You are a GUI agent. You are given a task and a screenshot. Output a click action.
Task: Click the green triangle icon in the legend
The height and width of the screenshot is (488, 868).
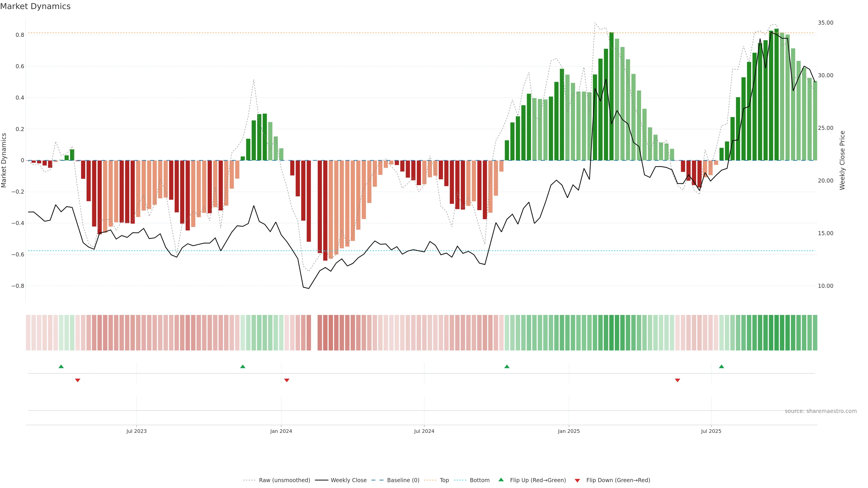point(501,480)
